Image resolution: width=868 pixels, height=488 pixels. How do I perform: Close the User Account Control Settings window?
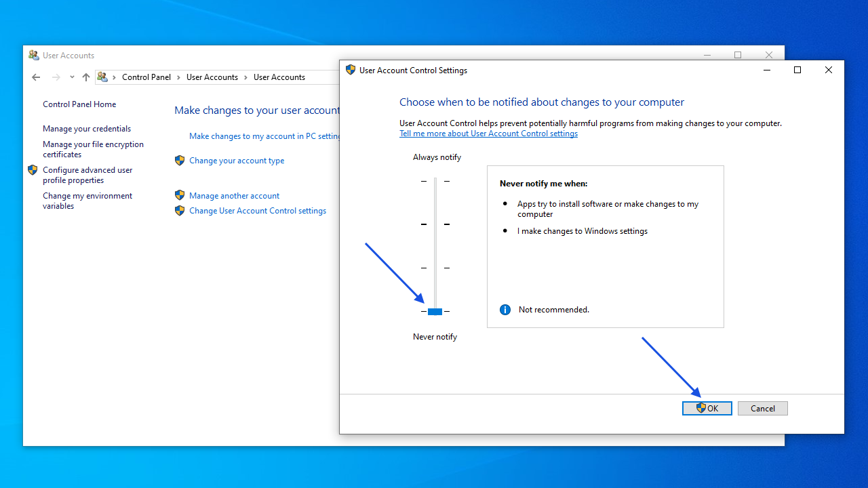829,70
